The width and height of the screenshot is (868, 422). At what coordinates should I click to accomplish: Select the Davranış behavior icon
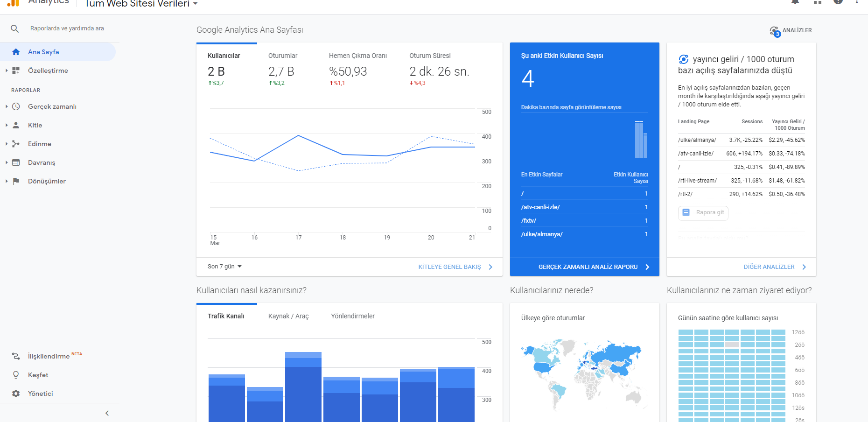[16, 162]
